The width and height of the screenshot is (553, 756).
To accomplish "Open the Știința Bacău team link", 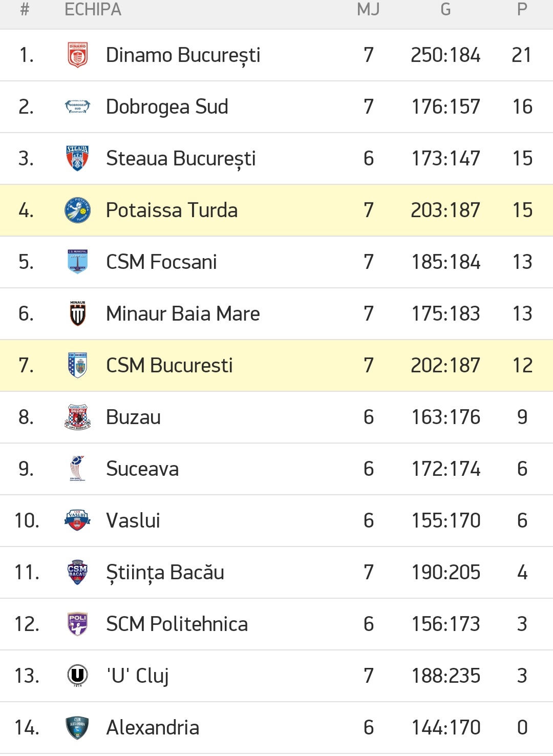I will [165, 572].
